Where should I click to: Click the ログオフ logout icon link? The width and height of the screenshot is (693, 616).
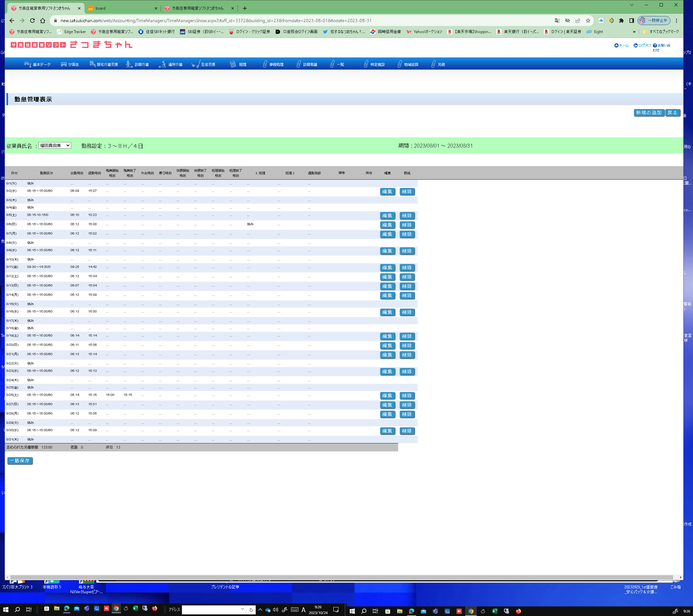click(636, 46)
